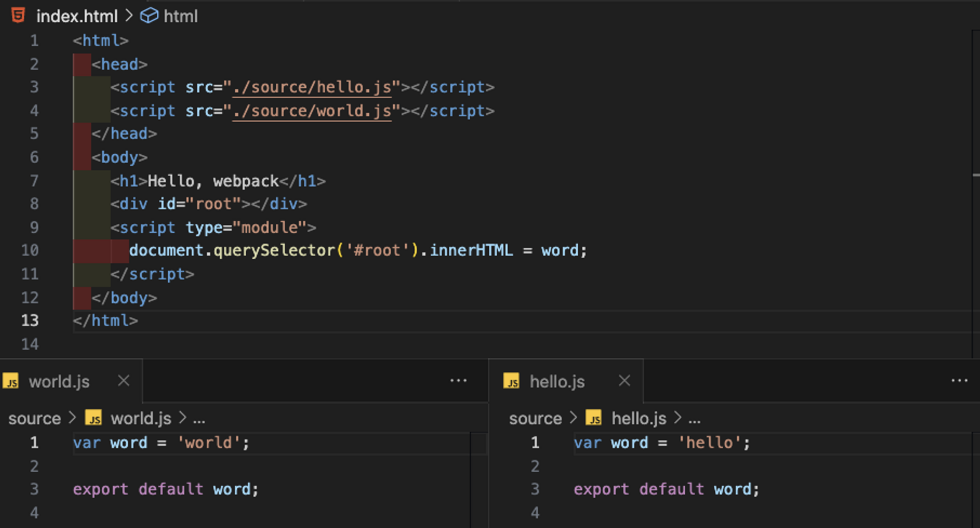Click line number 10 in index.html gutter
The width and height of the screenshot is (980, 528).
coord(30,250)
